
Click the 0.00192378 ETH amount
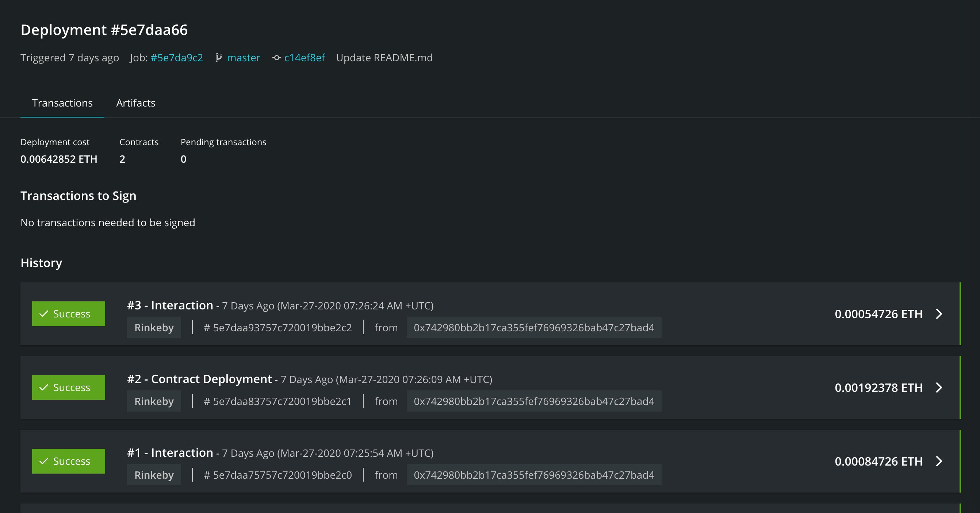point(878,388)
